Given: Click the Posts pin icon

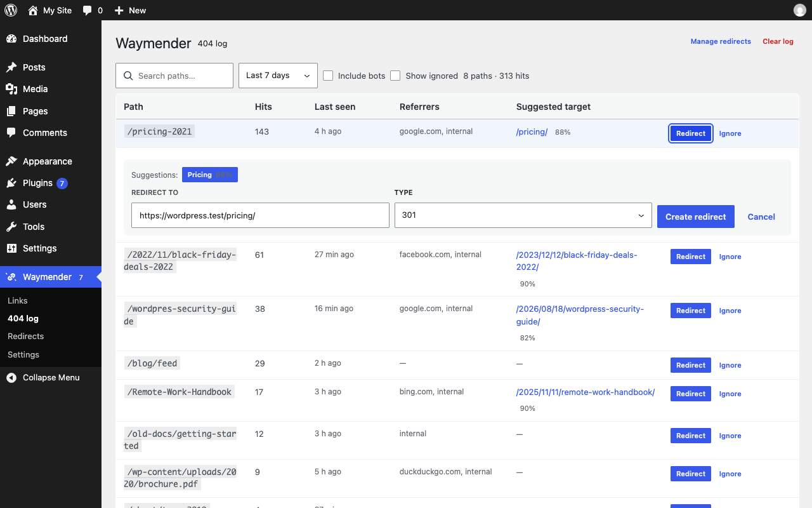Looking at the screenshot, I should (11, 67).
